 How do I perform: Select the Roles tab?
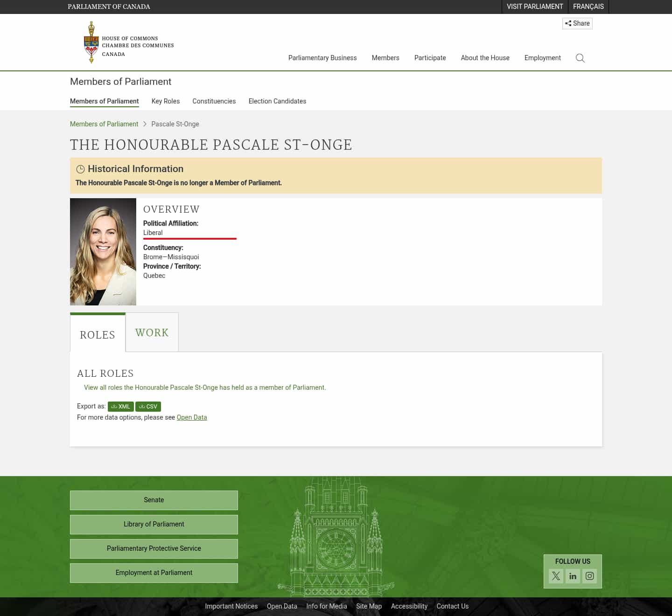coord(98,334)
